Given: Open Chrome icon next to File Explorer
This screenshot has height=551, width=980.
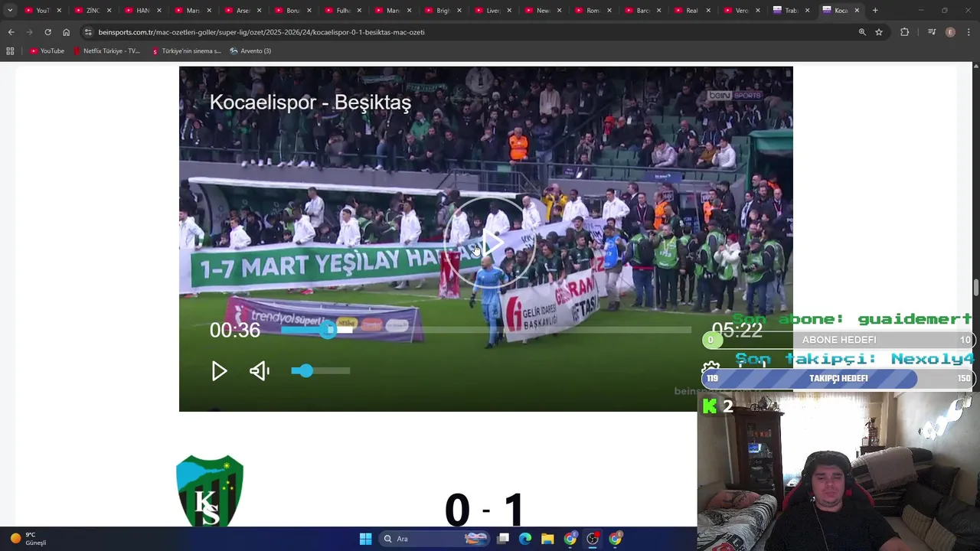Looking at the screenshot, I should (x=570, y=539).
